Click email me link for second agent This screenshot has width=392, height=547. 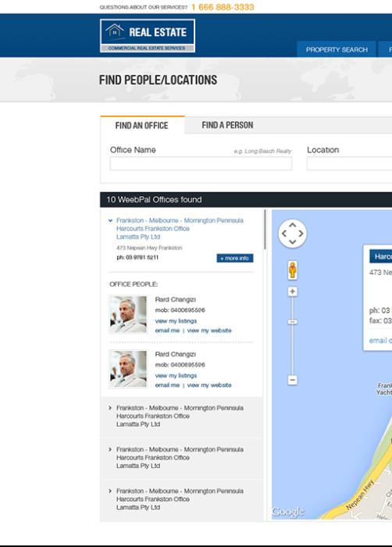click(167, 385)
